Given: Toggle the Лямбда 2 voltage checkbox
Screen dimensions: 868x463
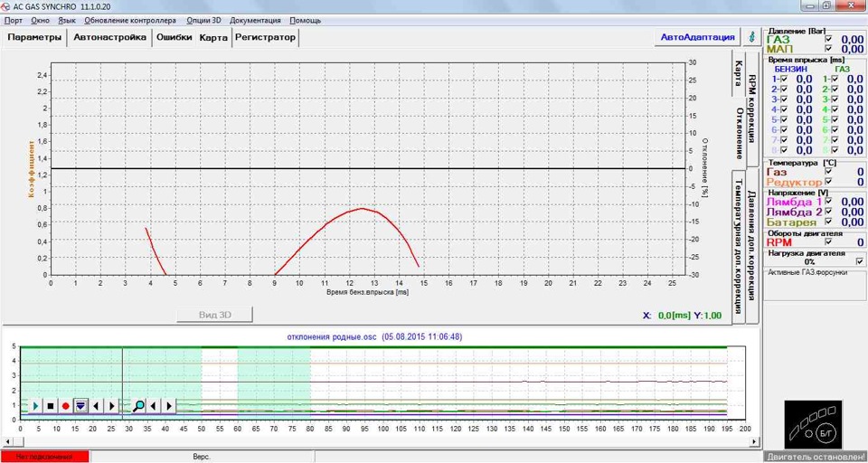Looking at the screenshot, I should pyautogui.click(x=829, y=212).
